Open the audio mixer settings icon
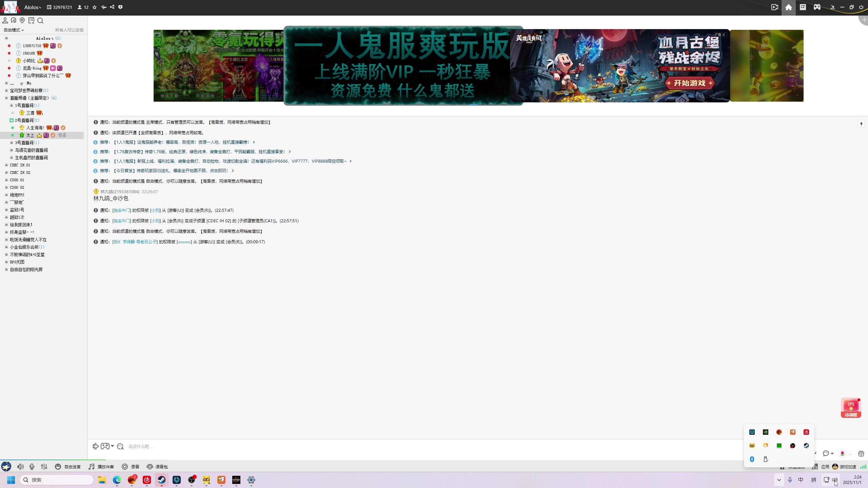The width and height of the screenshot is (868, 488). [44, 467]
